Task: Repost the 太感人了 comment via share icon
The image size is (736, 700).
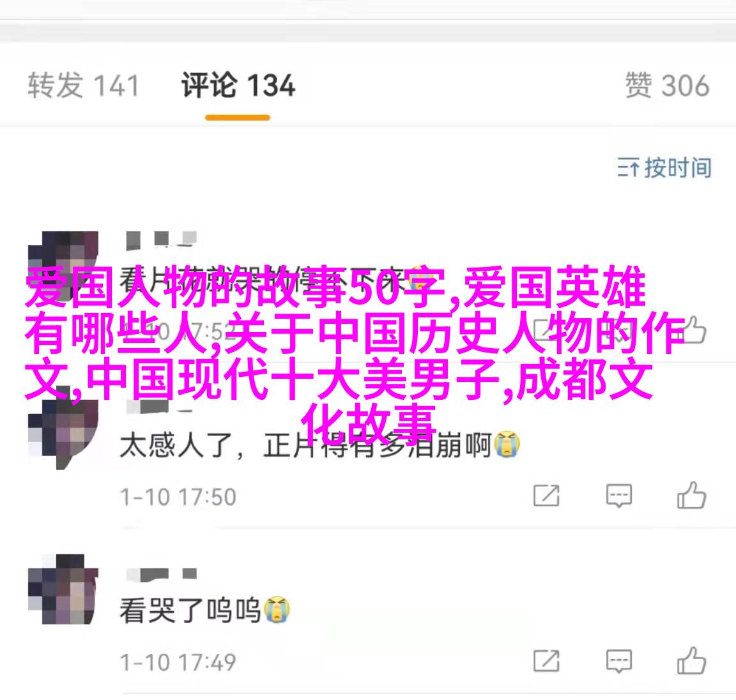Action: (x=546, y=496)
